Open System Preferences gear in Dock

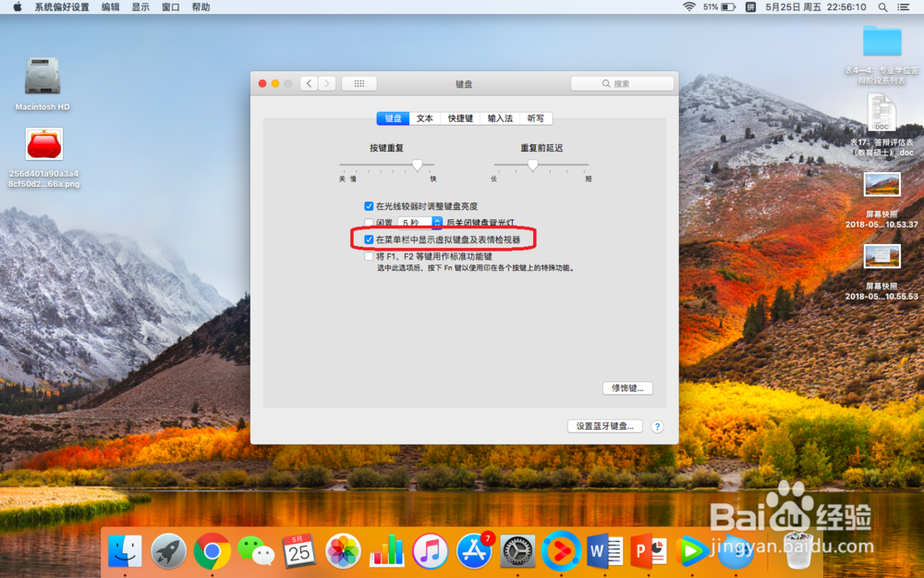coord(517,551)
